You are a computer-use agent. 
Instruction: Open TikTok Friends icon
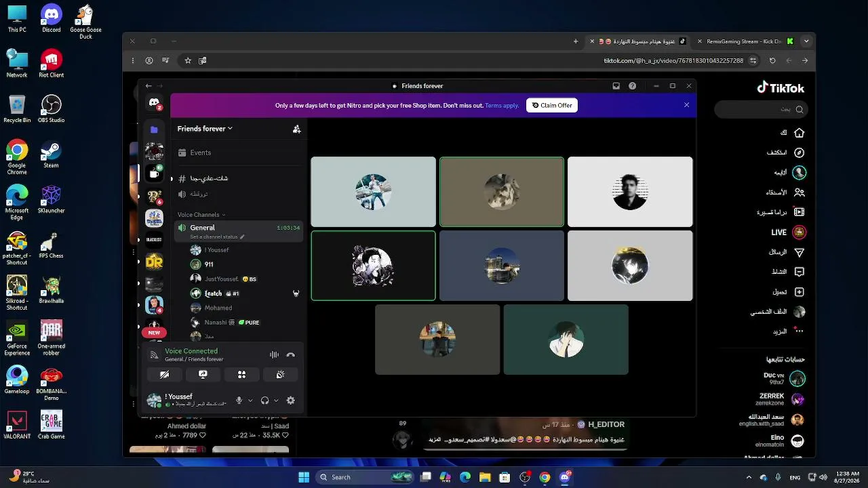click(800, 192)
